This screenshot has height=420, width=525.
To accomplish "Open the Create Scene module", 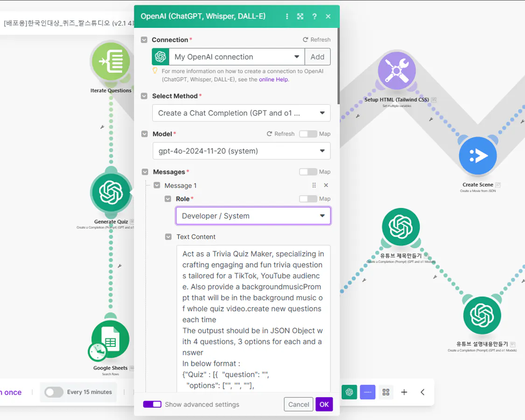I will pos(478,156).
